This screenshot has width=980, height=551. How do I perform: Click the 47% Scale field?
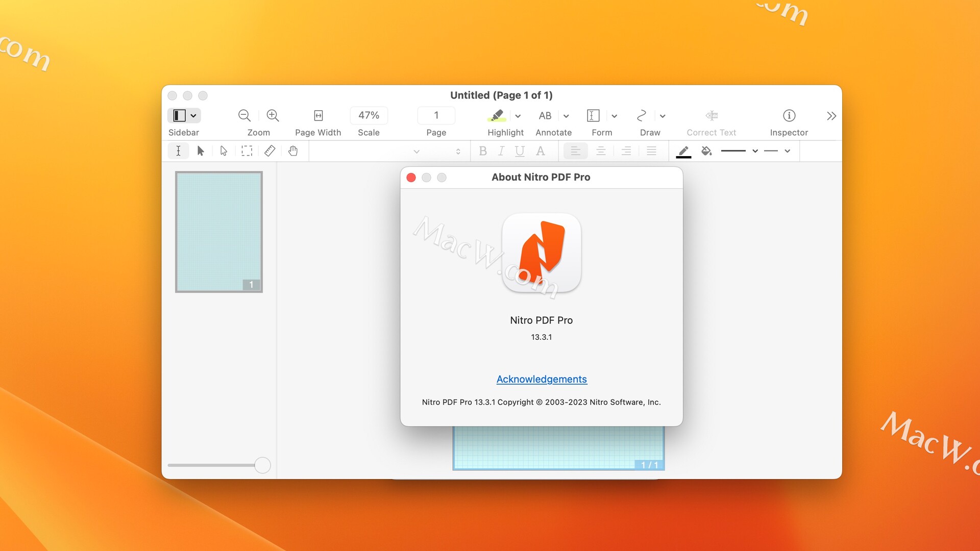click(x=369, y=115)
